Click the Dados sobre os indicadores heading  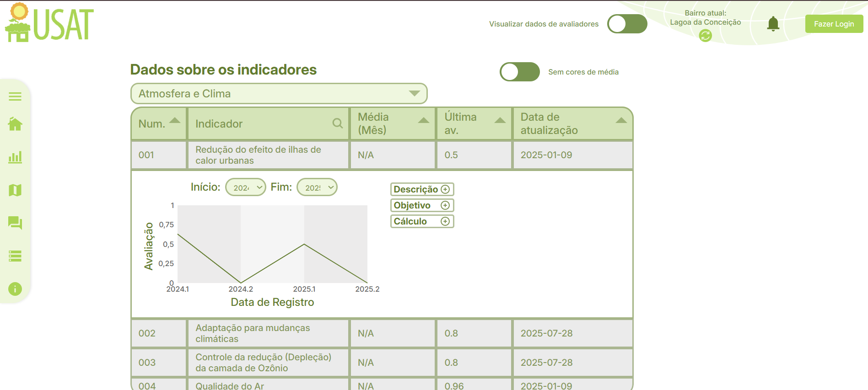click(223, 69)
